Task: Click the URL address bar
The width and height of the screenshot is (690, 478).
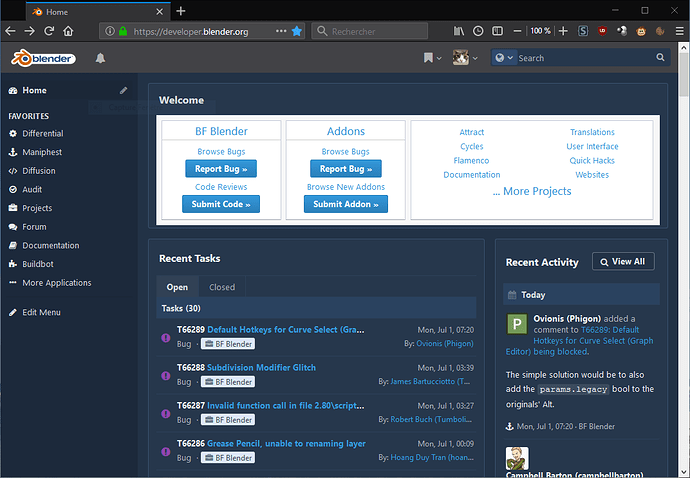Action: pos(202,31)
